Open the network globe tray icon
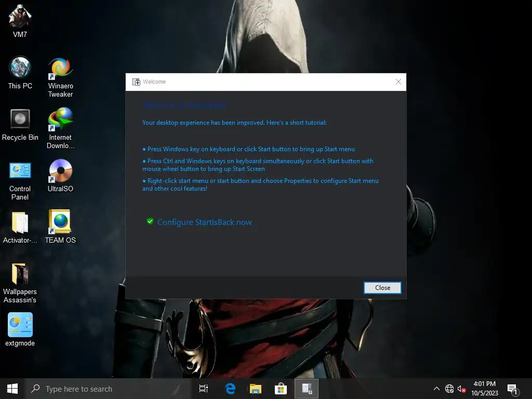This screenshot has width=532, height=399. point(449,389)
